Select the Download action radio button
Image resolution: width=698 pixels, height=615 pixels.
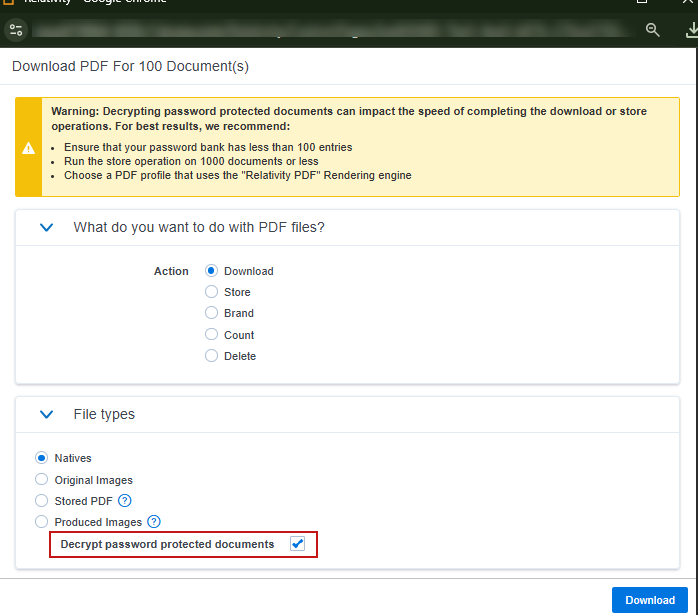point(211,271)
